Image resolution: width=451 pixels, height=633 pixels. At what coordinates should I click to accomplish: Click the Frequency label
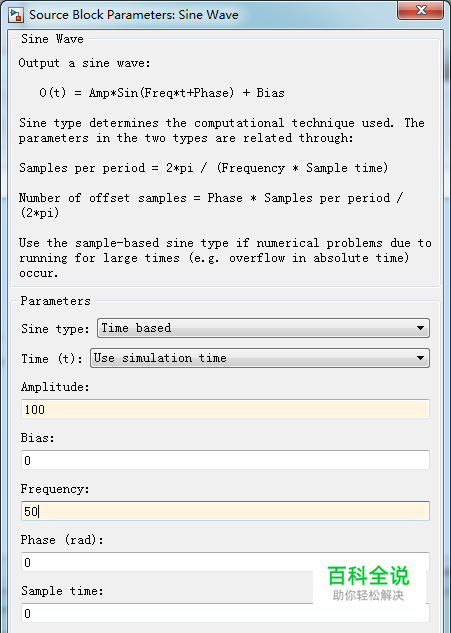(x=55, y=489)
